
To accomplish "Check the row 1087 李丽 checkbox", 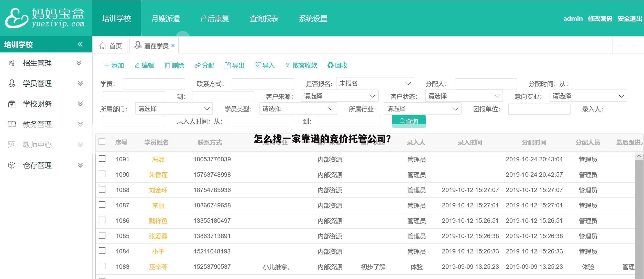I will tap(102, 205).
